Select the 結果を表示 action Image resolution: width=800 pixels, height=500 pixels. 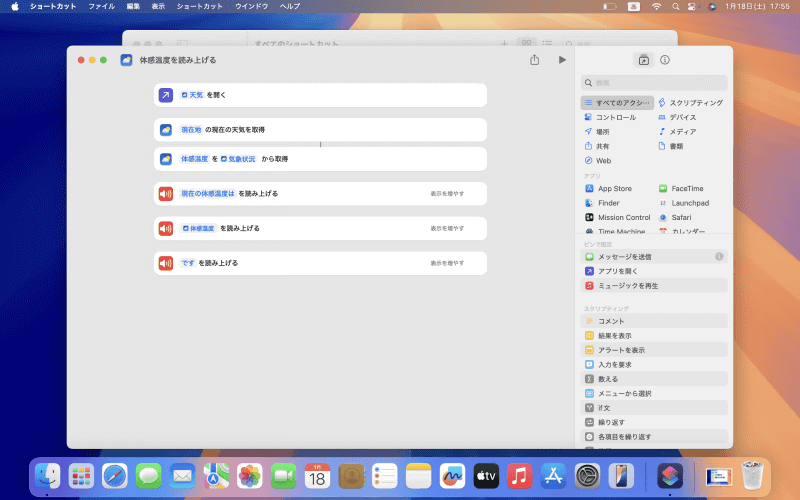pos(654,336)
